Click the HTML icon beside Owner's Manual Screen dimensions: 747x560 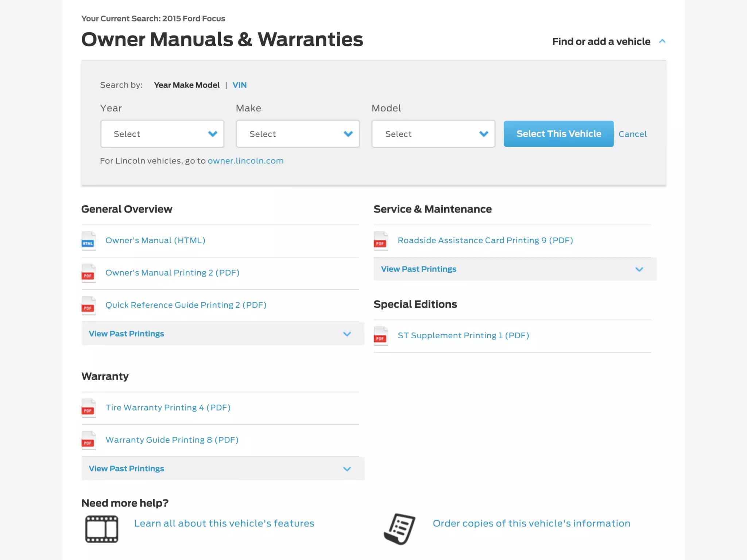click(88, 241)
